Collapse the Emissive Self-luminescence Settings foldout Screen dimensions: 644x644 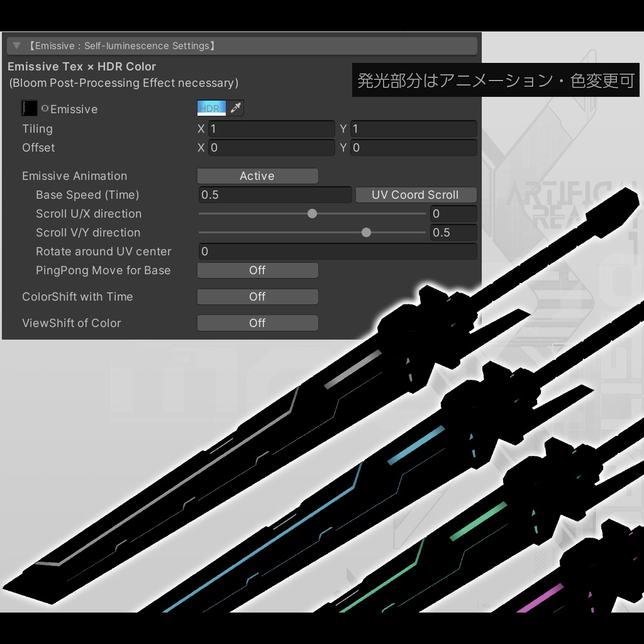(17, 45)
